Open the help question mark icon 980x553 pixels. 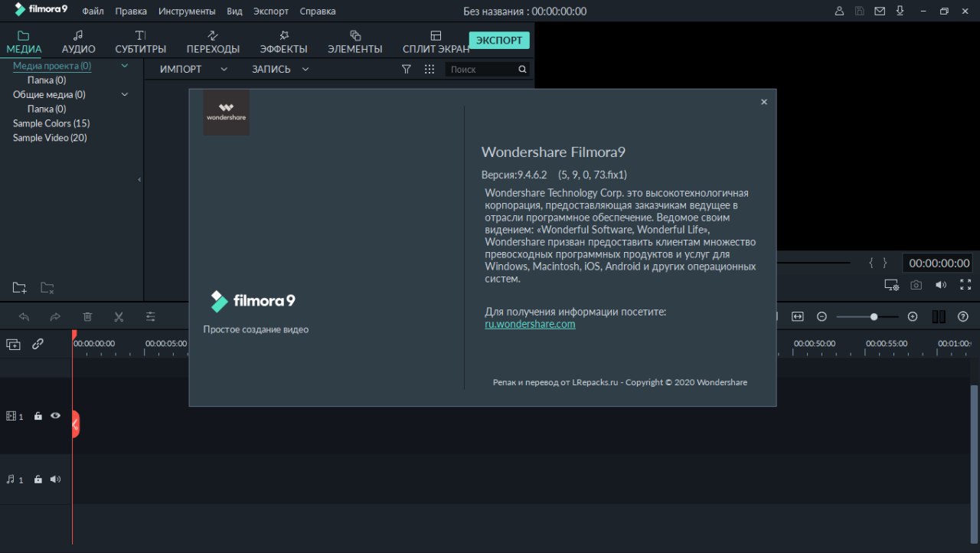tap(963, 316)
